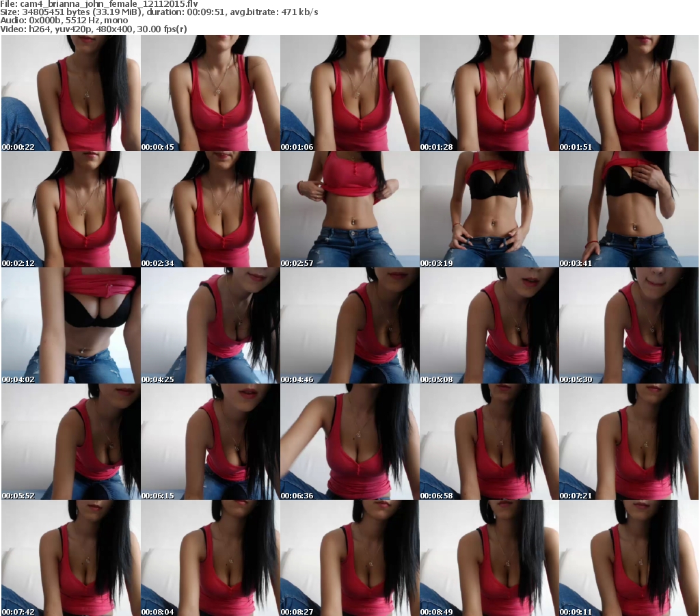Select the thumbnail stamped 00:05:08
This screenshot has height=616, width=700.
(x=489, y=325)
